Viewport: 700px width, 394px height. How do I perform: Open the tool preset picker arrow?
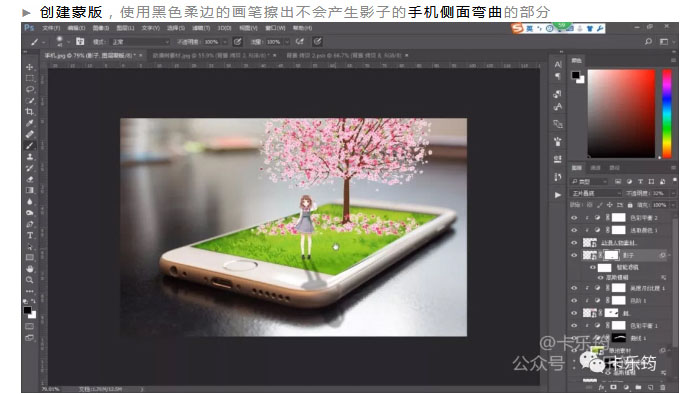pos(44,42)
